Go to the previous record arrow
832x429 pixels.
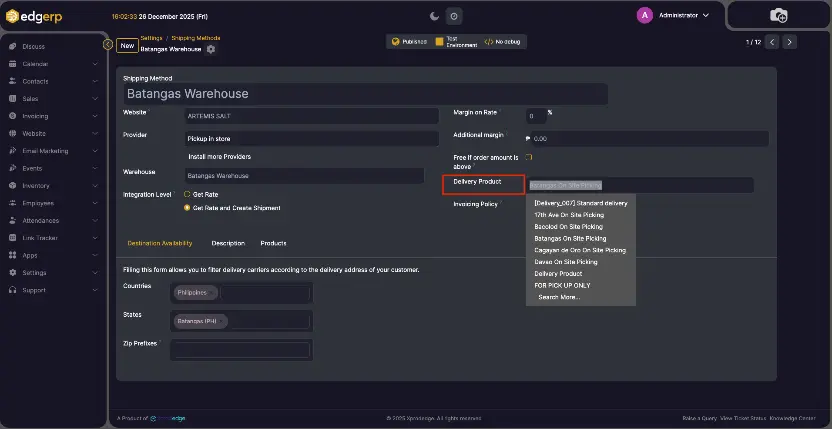coord(772,42)
